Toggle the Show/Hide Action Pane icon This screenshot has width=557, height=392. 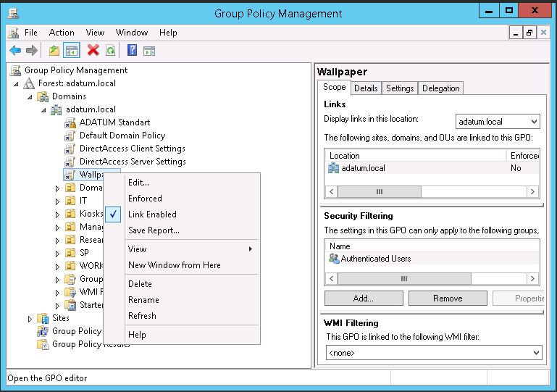click(x=149, y=51)
